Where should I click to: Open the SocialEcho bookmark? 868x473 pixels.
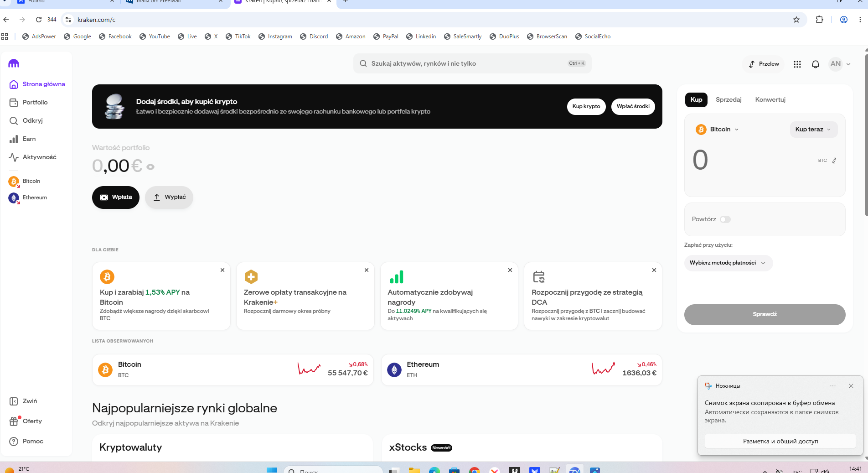(x=593, y=36)
